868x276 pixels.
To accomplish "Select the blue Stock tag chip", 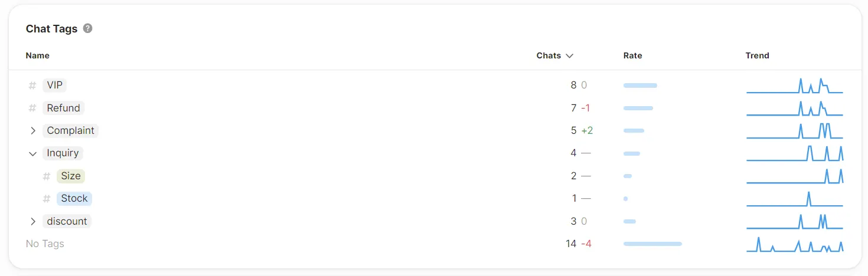I will tap(74, 199).
